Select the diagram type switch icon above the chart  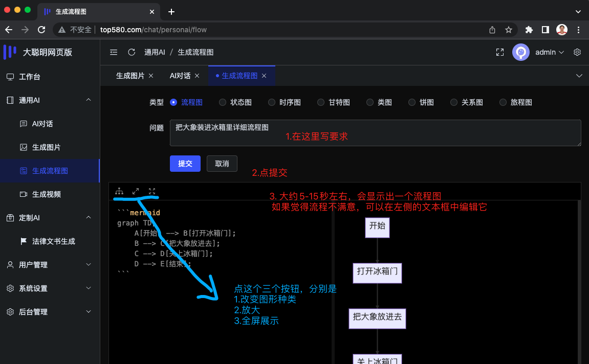click(x=119, y=190)
